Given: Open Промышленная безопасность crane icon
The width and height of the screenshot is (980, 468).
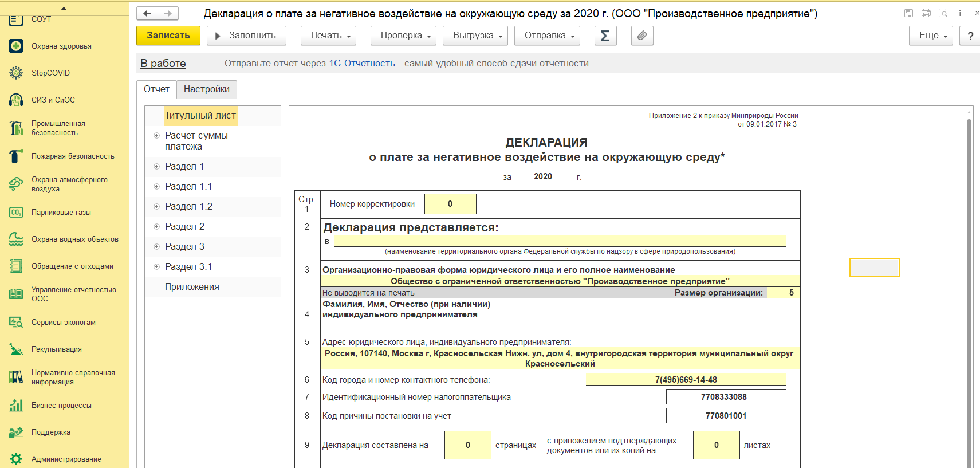Looking at the screenshot, I should pyautogui.click(x=16, y=128).
